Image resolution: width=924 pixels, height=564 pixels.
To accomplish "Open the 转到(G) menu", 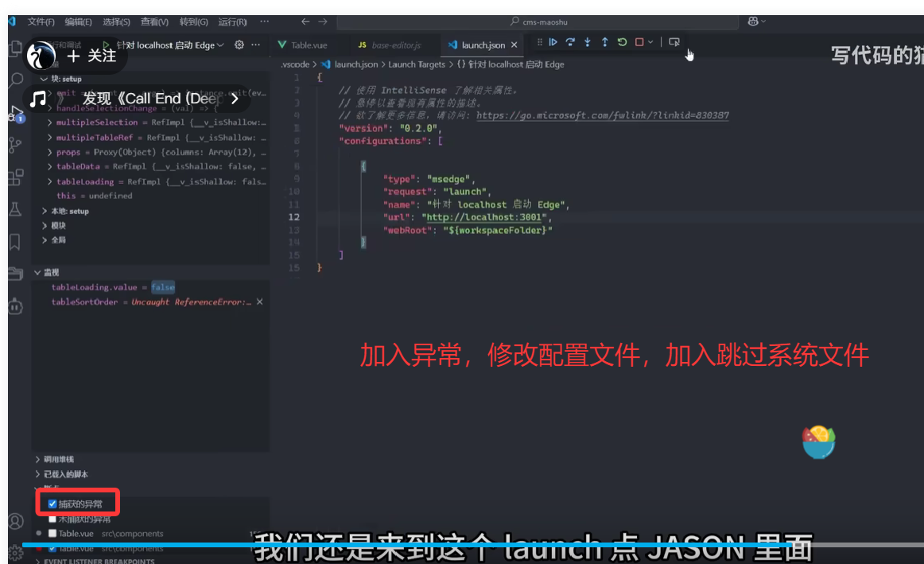I will coord(194,21).
